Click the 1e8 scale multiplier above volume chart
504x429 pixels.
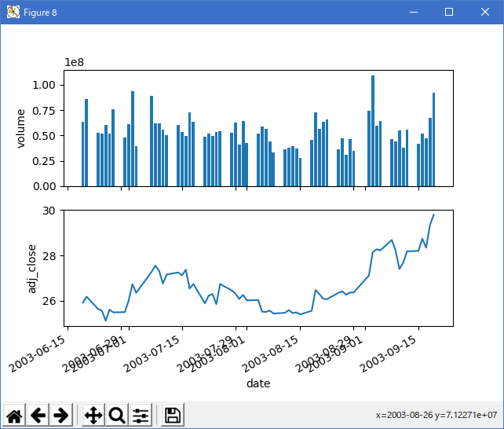pos(75,63)
